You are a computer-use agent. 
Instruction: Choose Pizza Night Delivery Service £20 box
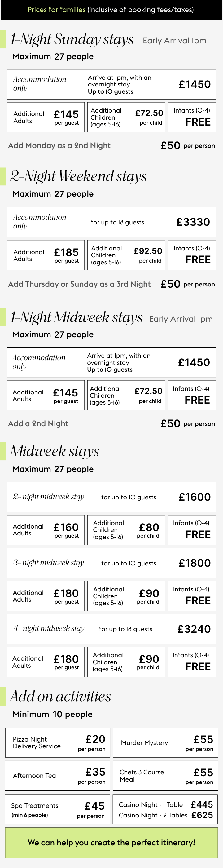(x=58, y=743)
